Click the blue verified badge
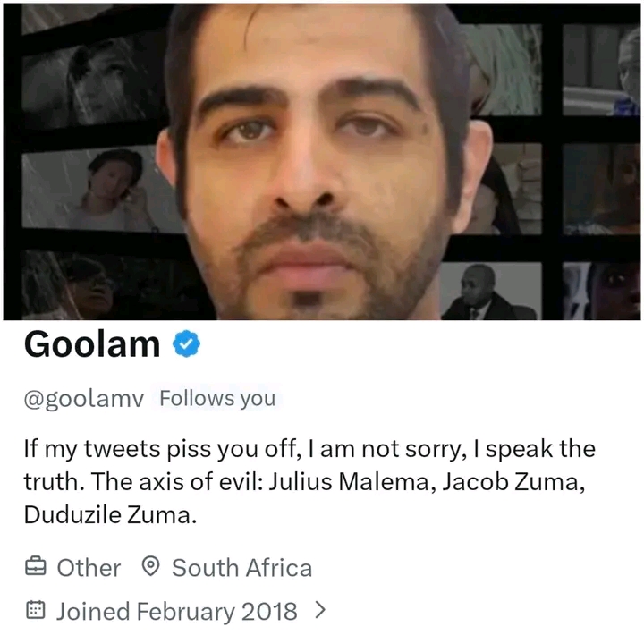 (186, 343)
